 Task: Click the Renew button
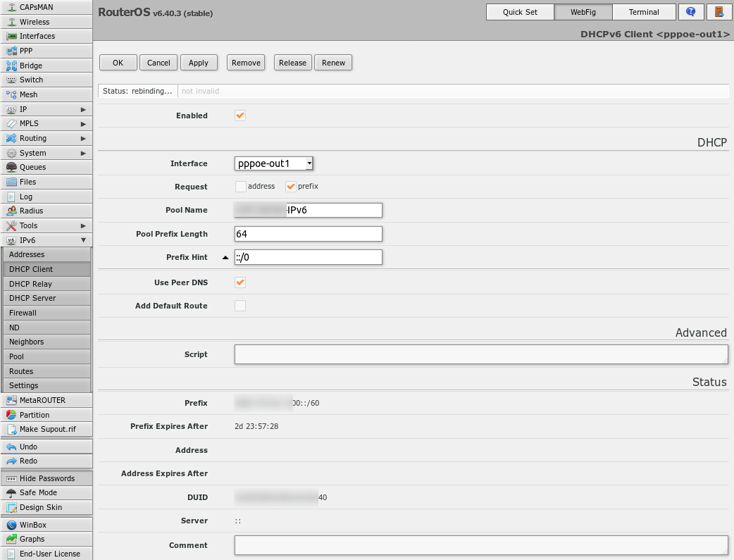pos(333,63)
